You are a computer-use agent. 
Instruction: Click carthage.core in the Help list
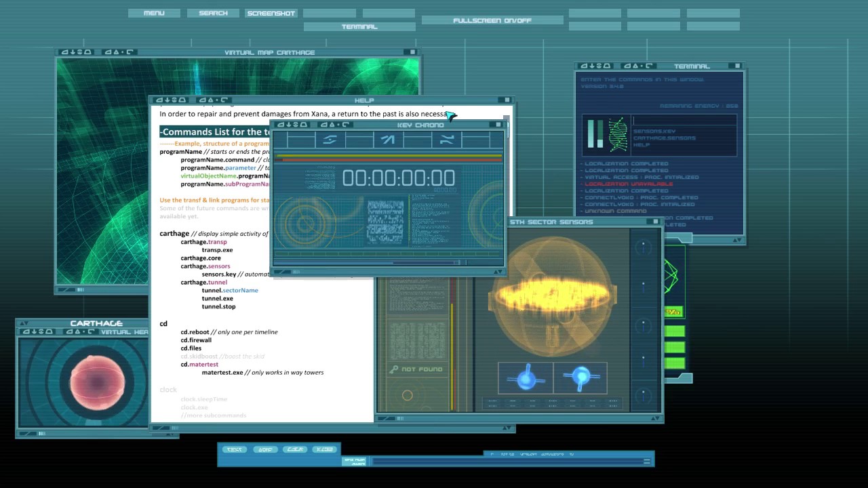pos(201,258)
